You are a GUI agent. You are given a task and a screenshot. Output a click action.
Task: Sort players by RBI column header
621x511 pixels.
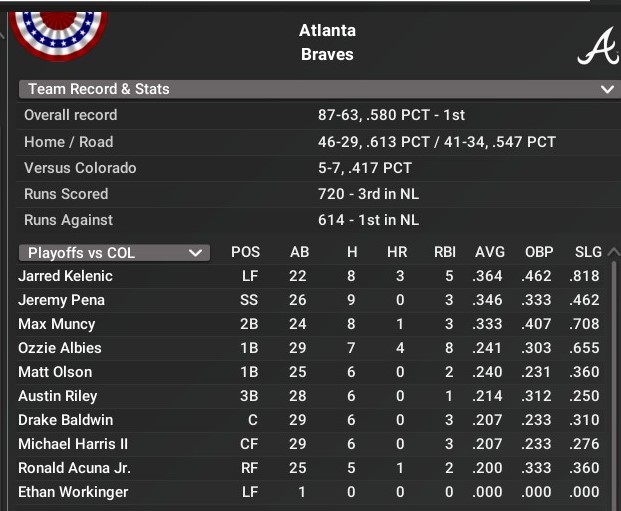[445, 253]
